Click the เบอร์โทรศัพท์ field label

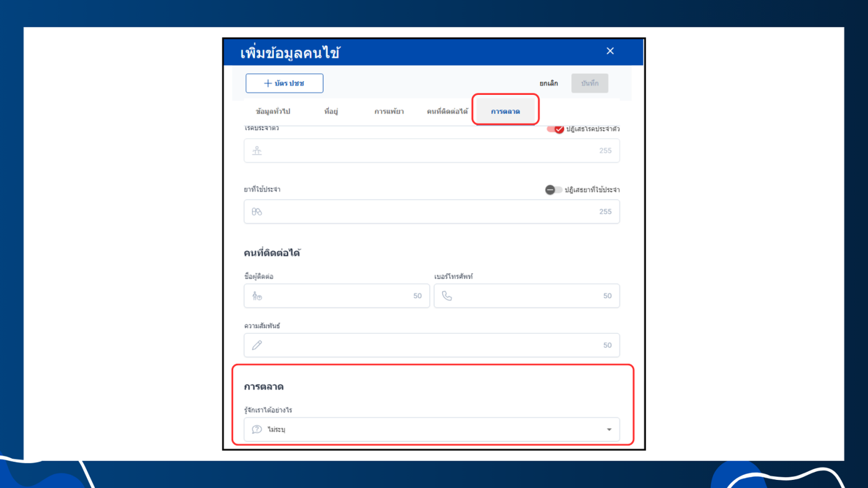tap(453, 277)
